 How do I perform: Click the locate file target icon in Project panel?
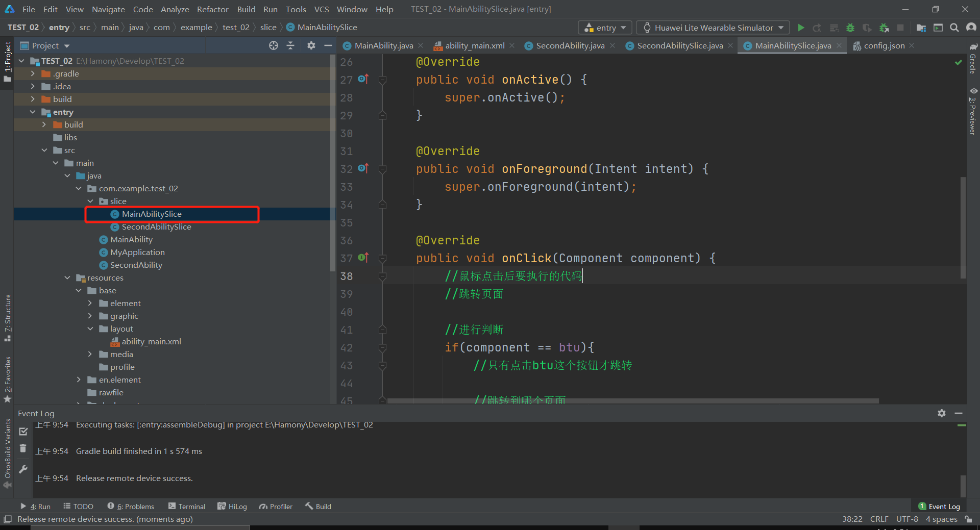(x=274, y=45)
